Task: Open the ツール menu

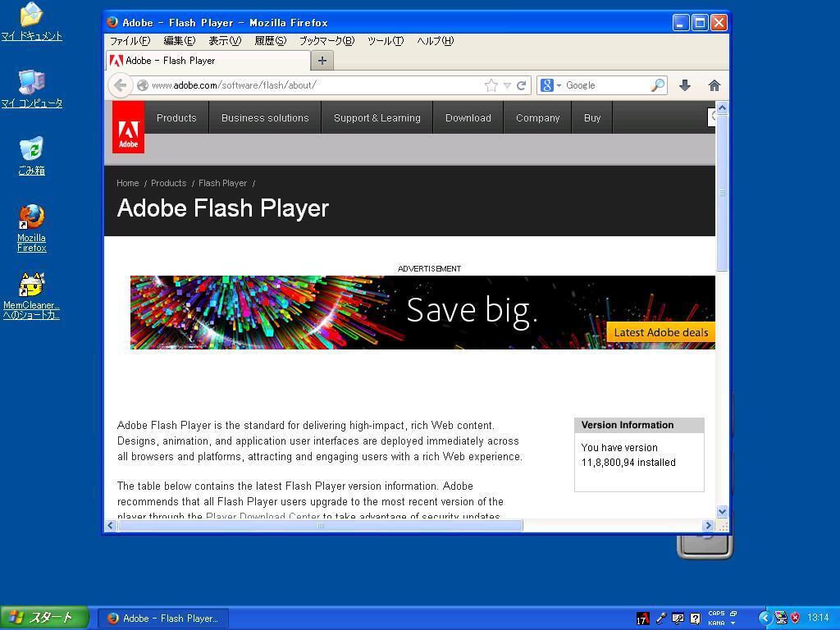Action: tap(385, 41)
